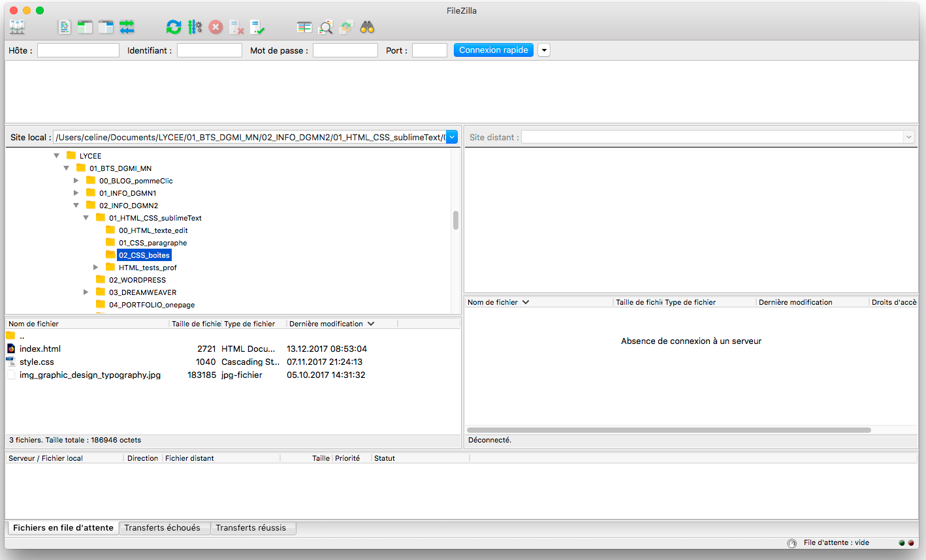
Task: Toggle remote directory tree display icon
Action: (106, 27)
